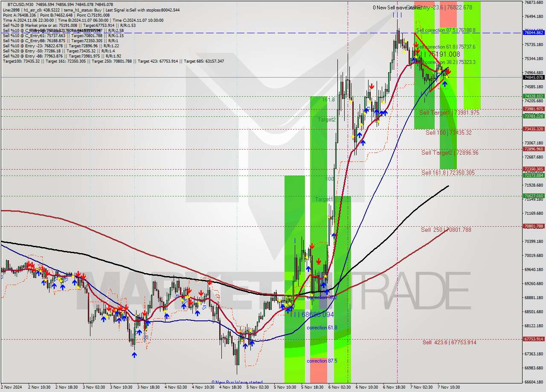Click the 'Sell correction 87.5 | 76188.8' label

point(445,30)
